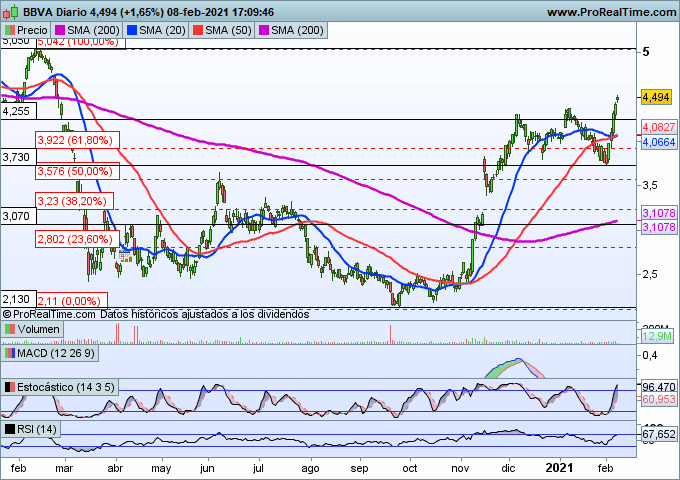Click the Fibonacci label 3,922 (61,80%)
This screenshot has width=680, height=480.
(x=77, y=140)
